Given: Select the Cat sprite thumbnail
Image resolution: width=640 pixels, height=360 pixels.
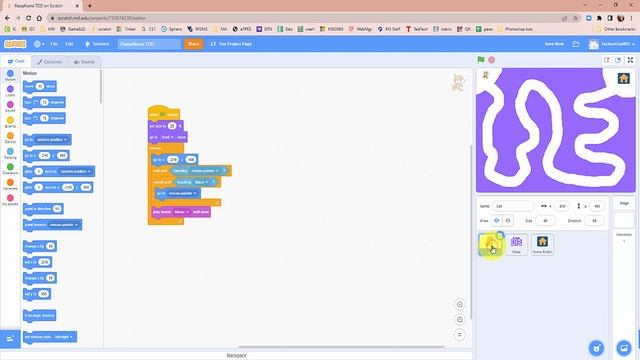Looking at the screenshot, I should tap(491, 244).
